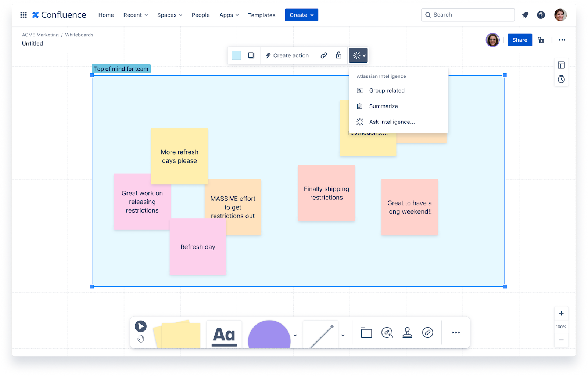The width and height of the screenshot is (588, 376).
Task: Open the text tool
Action: pos(224,334)
